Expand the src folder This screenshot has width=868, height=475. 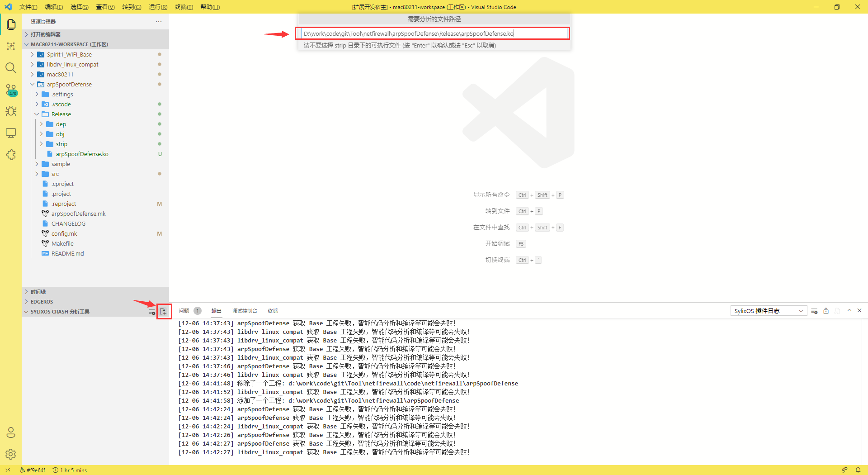tap(95, 174)
